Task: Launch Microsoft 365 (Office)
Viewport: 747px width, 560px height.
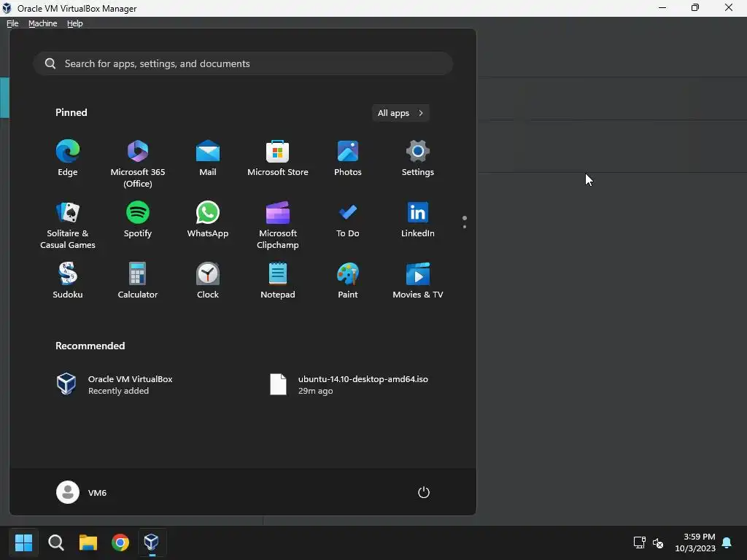Action: point(138,163)
